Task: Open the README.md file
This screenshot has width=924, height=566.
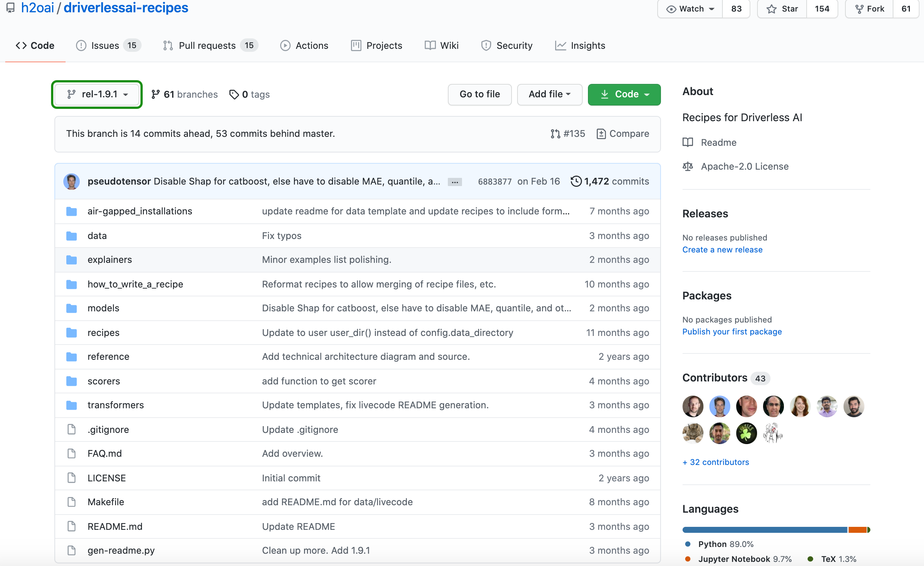Action: click(x=115, y=526)
